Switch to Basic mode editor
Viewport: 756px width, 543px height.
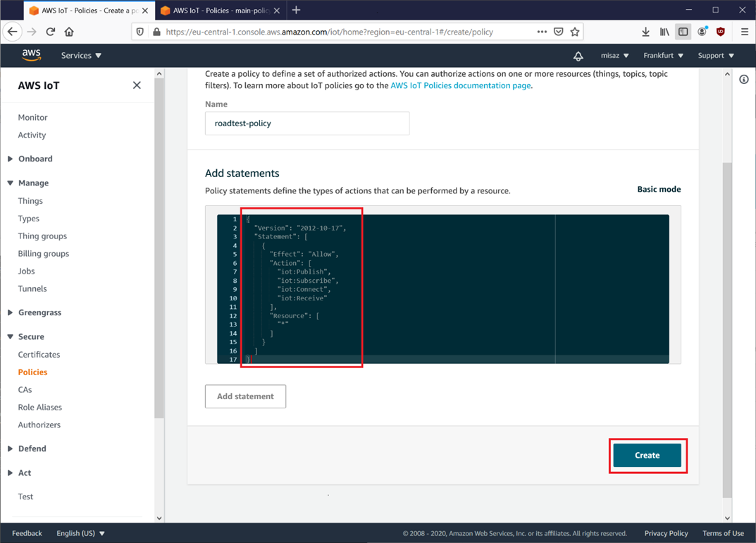pyautogui.click(x=658, y=190)
